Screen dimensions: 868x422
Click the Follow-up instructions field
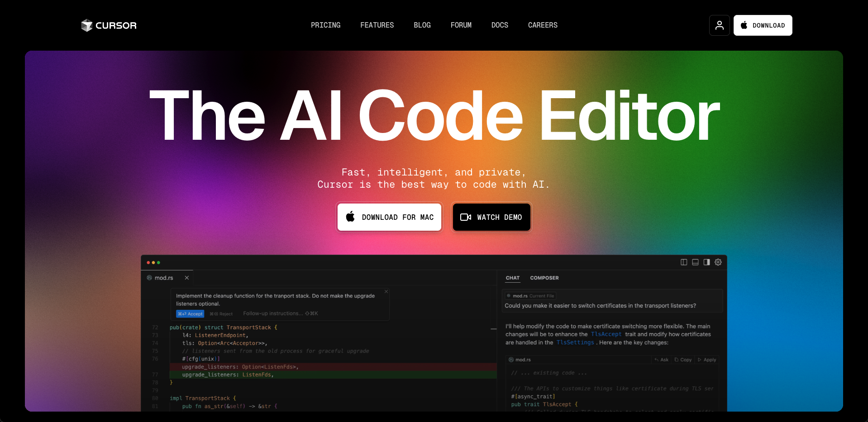click(x=281, y=313)
